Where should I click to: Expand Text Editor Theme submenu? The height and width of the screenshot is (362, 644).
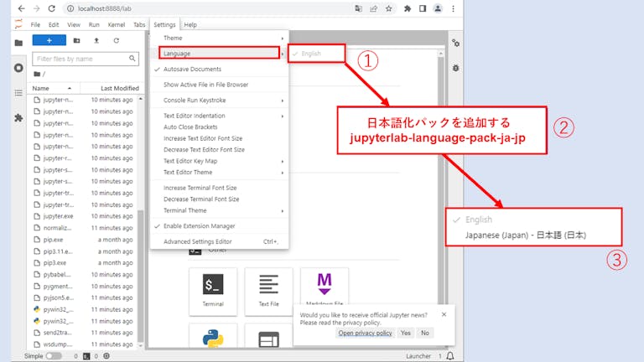click(x=220, y=173)
